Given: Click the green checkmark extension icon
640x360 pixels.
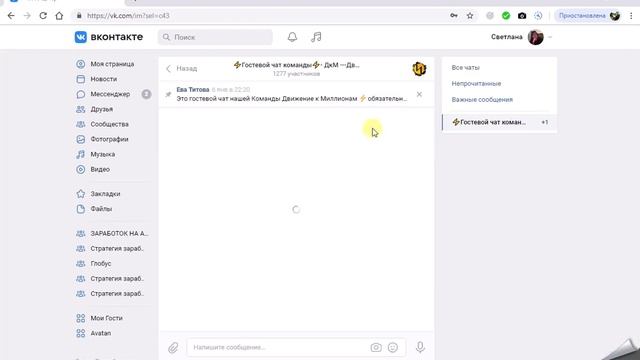Looking at the screenshot, I should pos(506,16).
